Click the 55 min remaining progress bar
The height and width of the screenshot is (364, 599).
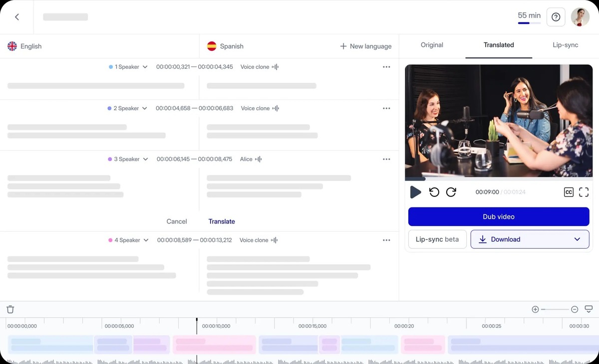(529, 23)
